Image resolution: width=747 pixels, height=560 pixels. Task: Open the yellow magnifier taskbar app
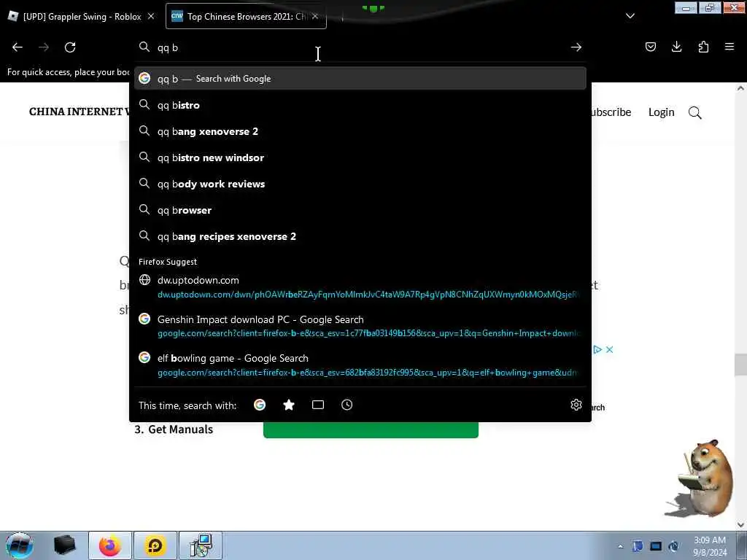click(x=155, y=545)
